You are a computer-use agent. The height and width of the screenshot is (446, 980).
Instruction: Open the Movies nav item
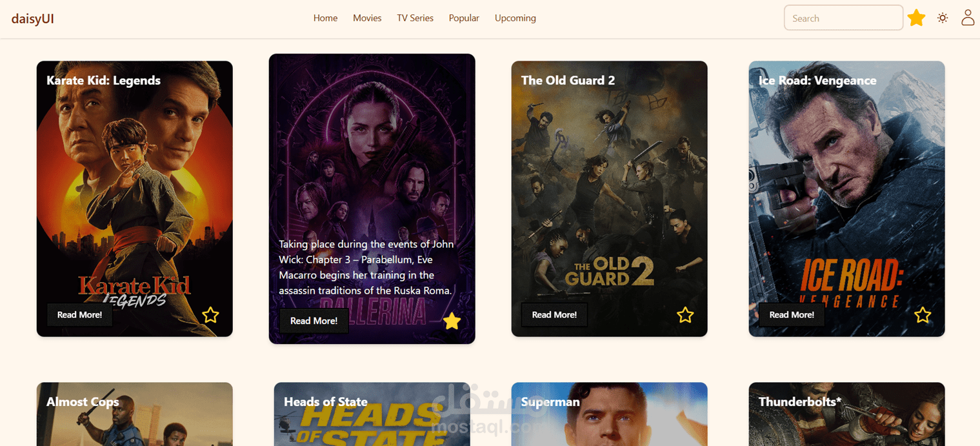[367, 18]
